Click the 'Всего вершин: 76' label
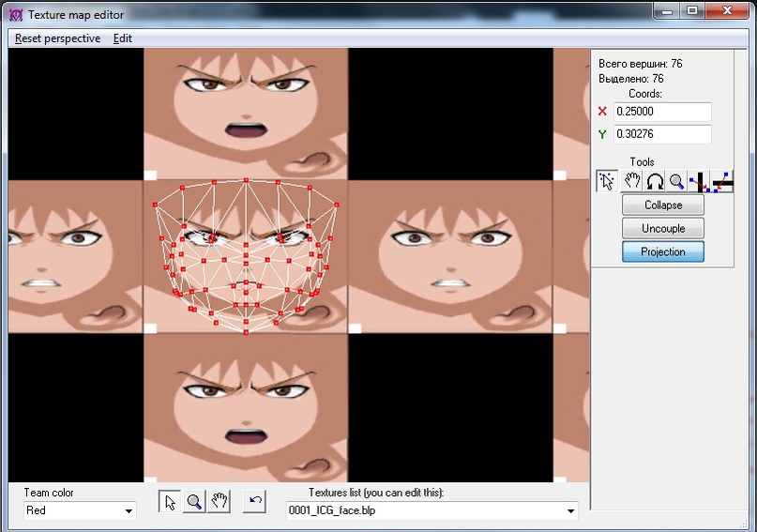This screenshot has width=757, height=532. pyautogui.click(x=640, y=64)
